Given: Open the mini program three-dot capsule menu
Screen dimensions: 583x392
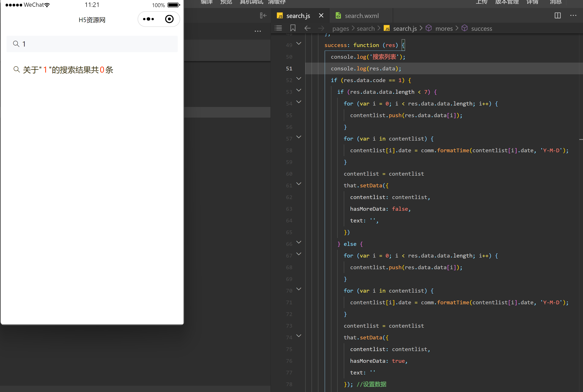Looking at the screenshot, I should [148, 19].
